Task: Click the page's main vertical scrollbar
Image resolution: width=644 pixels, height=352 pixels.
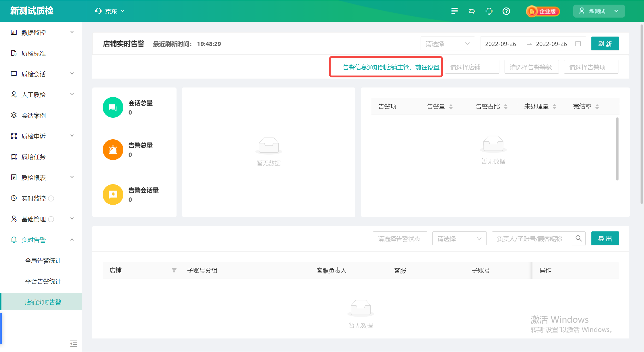Action: pos(642,114)
